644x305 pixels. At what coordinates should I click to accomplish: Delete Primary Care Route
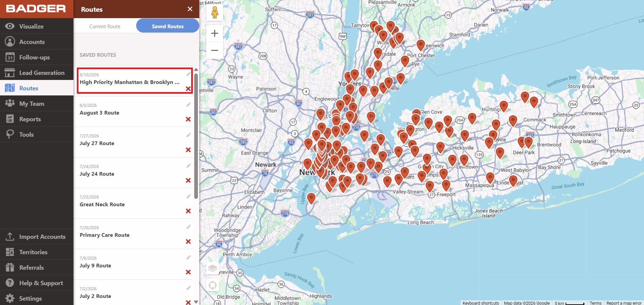click(x=188, y=242)
